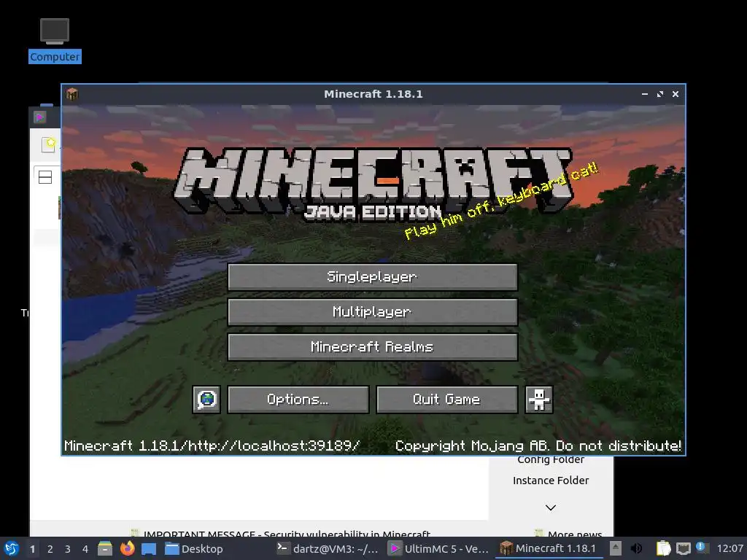Open the volume speaker icon
747x560 pixels.
click(636, 548)
